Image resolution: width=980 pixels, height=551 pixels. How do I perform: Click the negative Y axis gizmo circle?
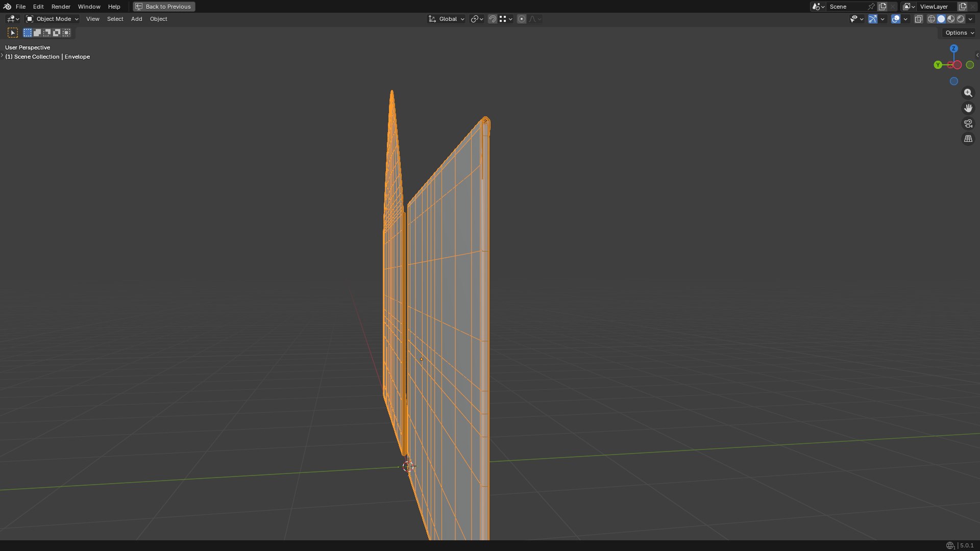point(970,65)
